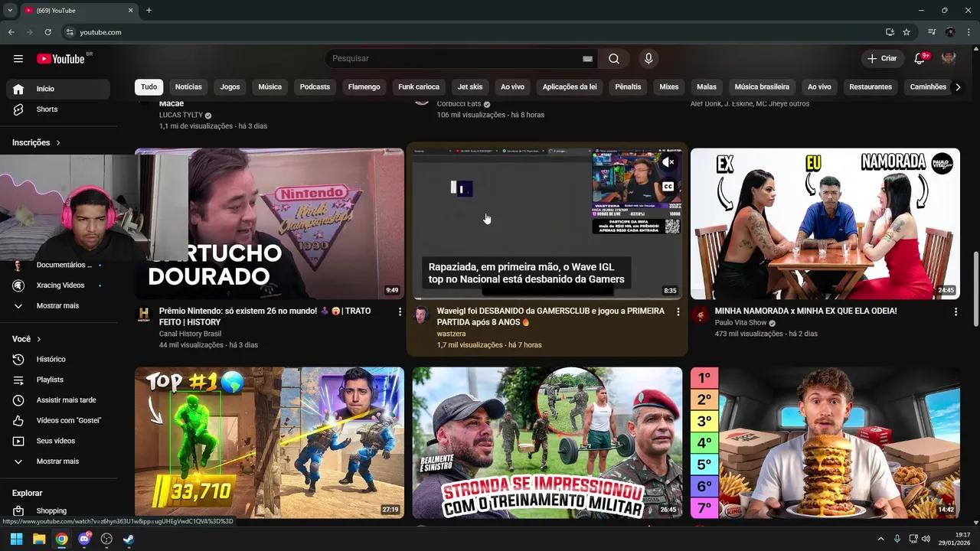
Task: Select the Jogos filter chip
Action: pos(230,87)
